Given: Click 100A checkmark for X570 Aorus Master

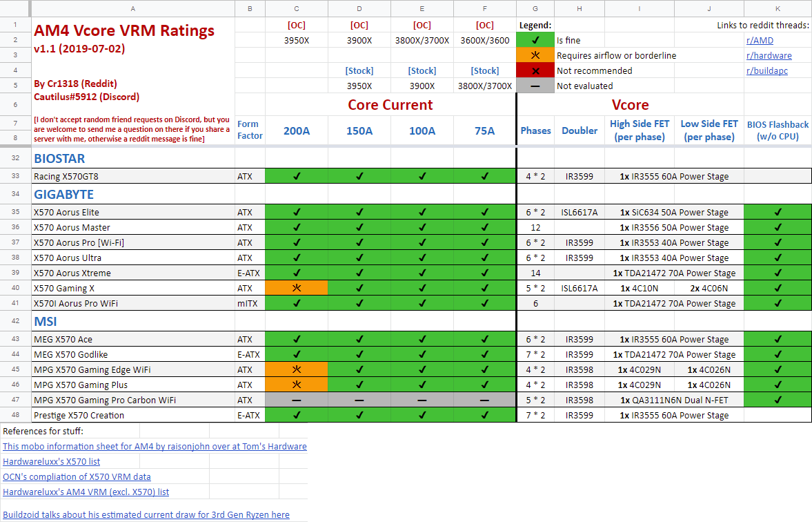Looking at the screenshot, I should pos(422,227).
